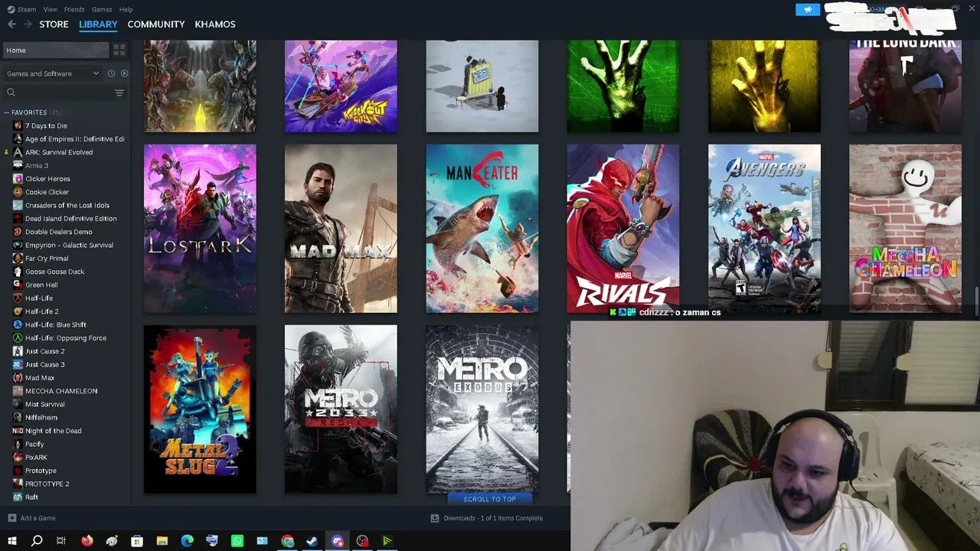The height and width of the screenshot is (551, 980).
Task: Click the library search input field
Action: pos(65,93)
